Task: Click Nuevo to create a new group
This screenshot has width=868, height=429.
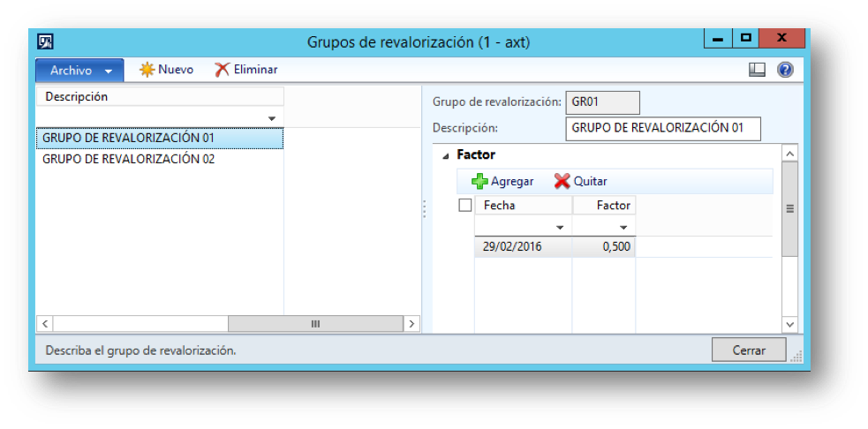Action: 166,70
